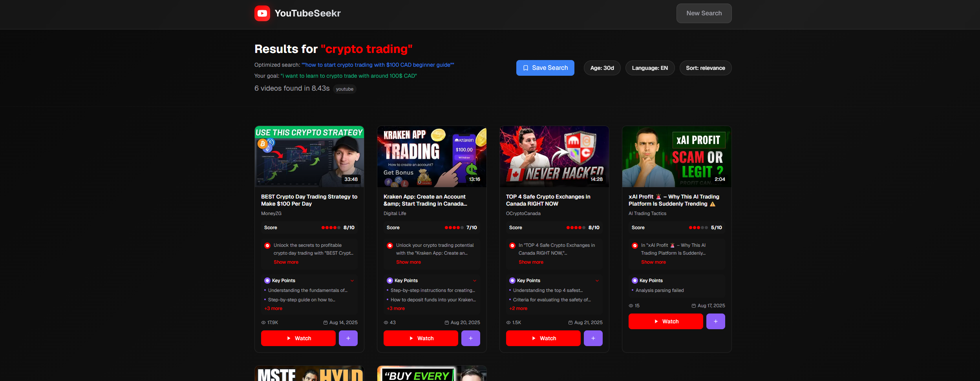The height and width of the screenshot is (381, 980).
Task: Click the youtube source tag
Action: (344, 89)
